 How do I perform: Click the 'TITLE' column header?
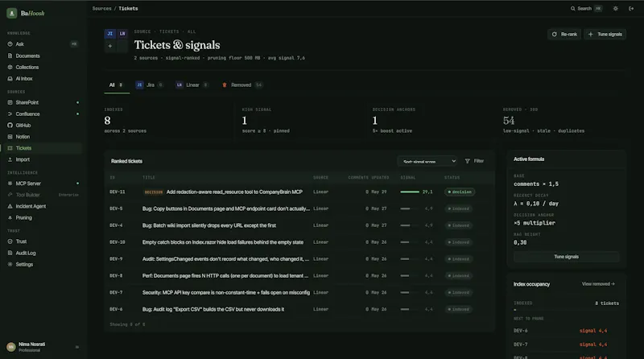pos(149,177)
